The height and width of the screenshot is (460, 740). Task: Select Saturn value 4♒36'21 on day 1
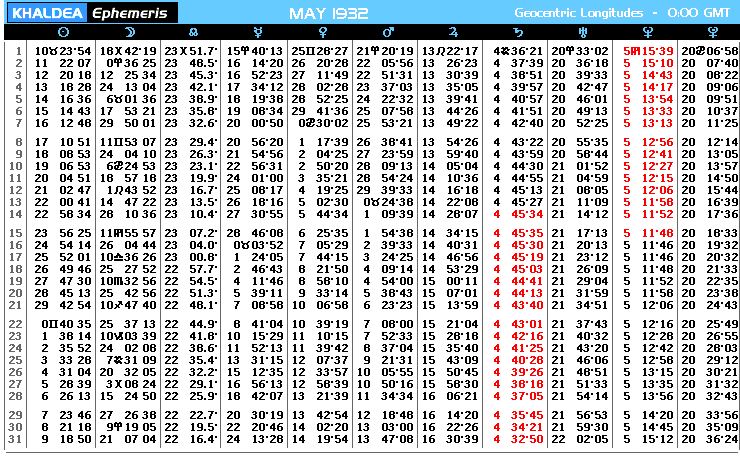click(x=518, y=51)
